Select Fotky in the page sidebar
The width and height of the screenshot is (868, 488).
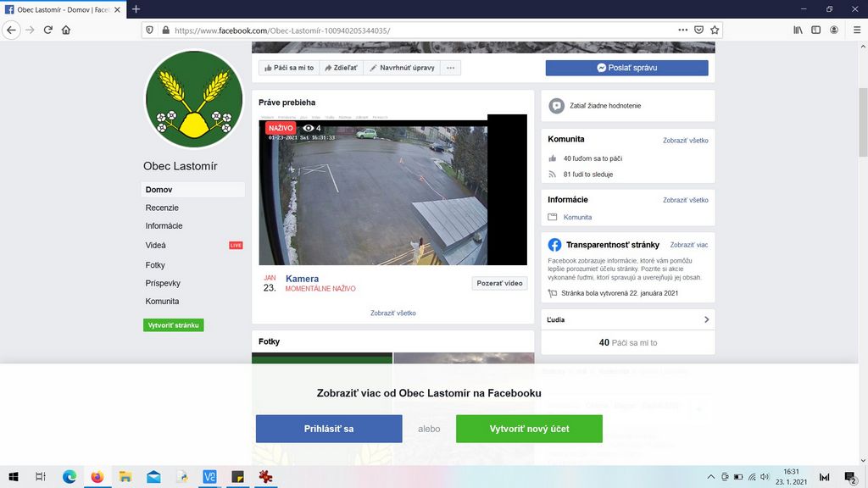click(155, 265)
